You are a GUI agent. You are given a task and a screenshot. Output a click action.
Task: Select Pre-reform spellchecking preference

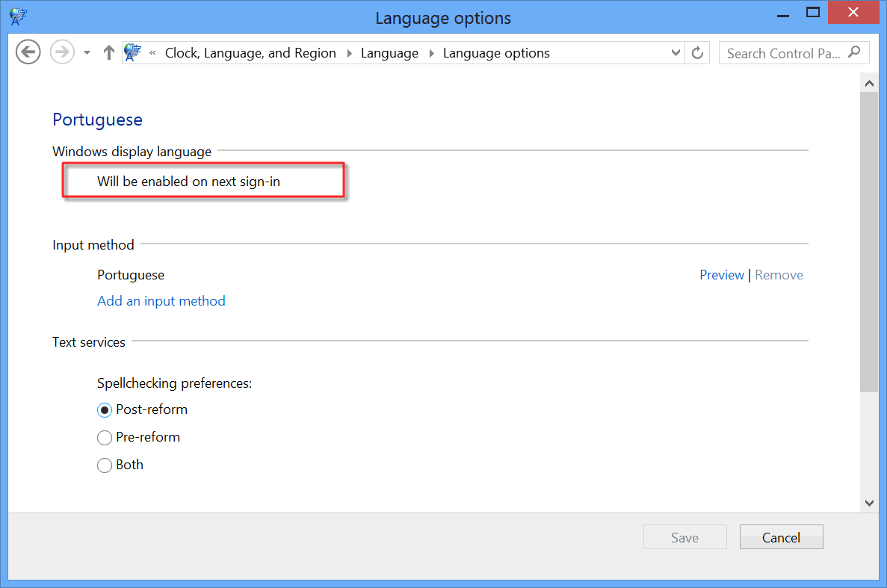tap(105, 438)
